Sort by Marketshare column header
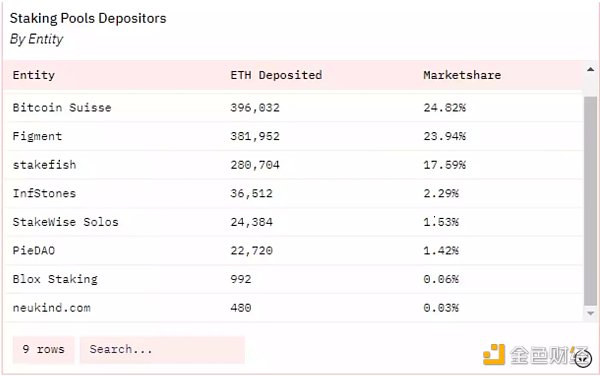The height and width of the screenshot is (376, 600). (x=462, y=75)
